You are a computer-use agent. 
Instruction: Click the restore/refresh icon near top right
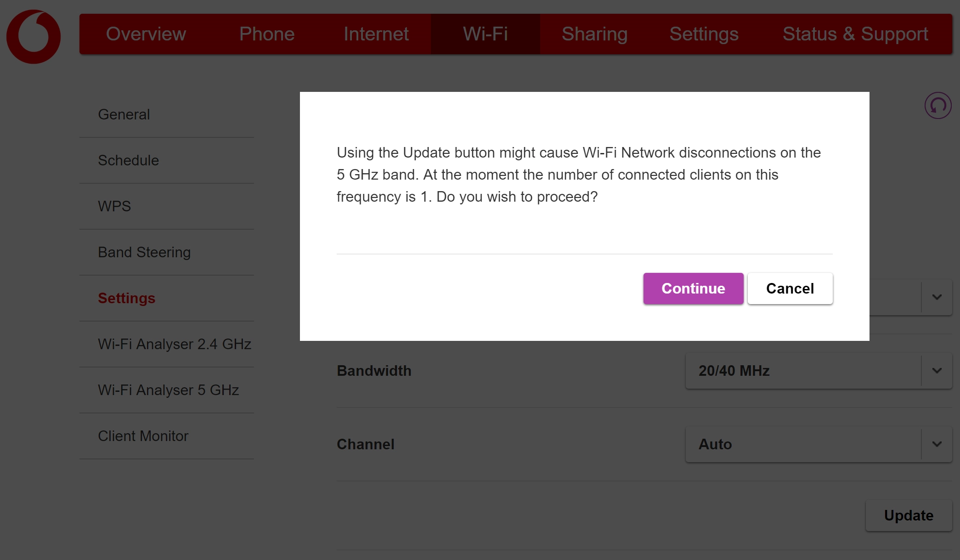click(x=938, y=105)
